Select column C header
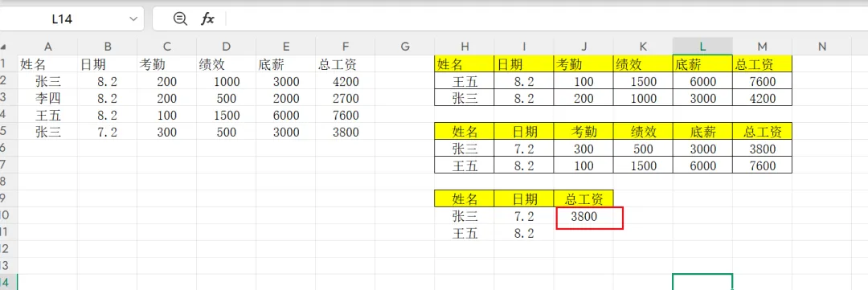Viewport: 868px width, 290px height. [x=167, y=47]
